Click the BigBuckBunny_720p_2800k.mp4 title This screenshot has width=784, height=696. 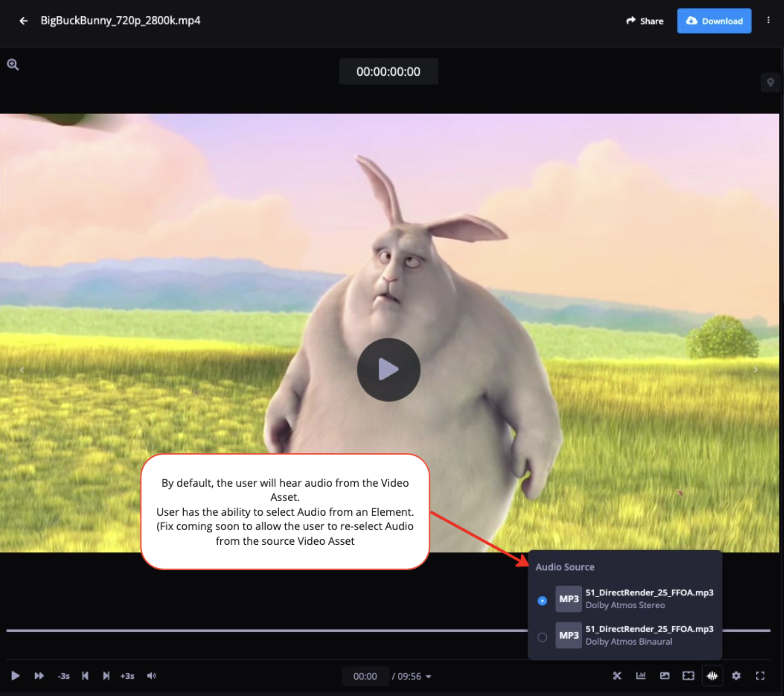coord(121,21)
